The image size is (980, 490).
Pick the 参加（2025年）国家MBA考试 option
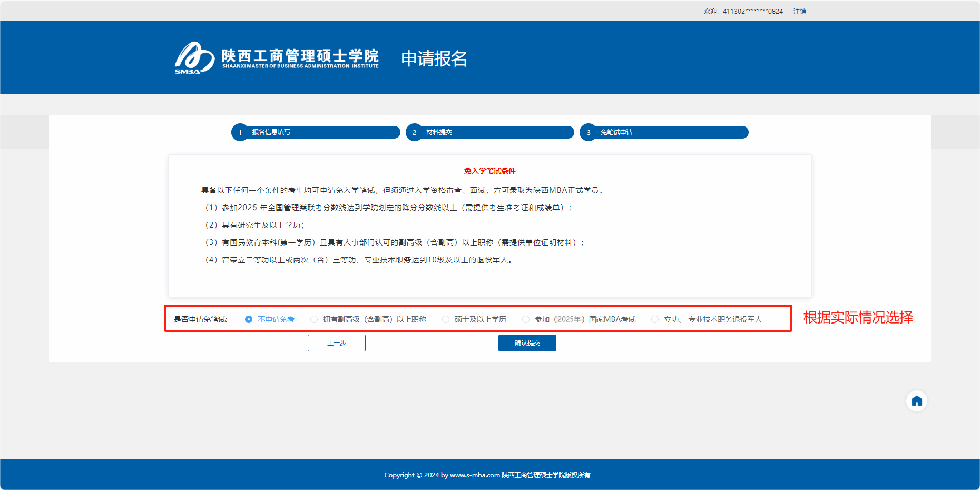[526, 319]
